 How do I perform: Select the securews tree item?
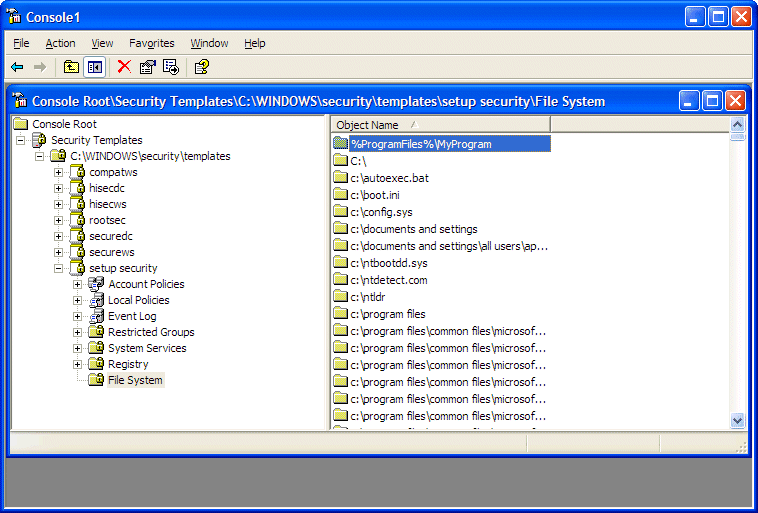click(112, 252)
